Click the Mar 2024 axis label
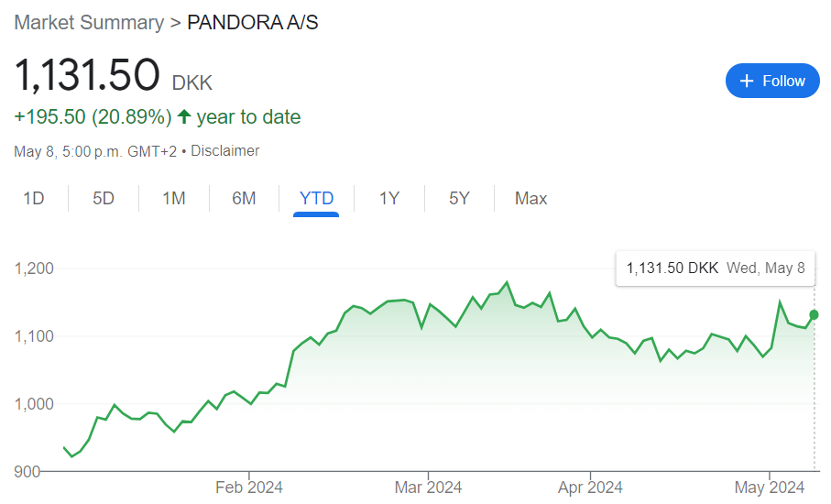This screenshot has width=831, height=504. coord(428,488)
